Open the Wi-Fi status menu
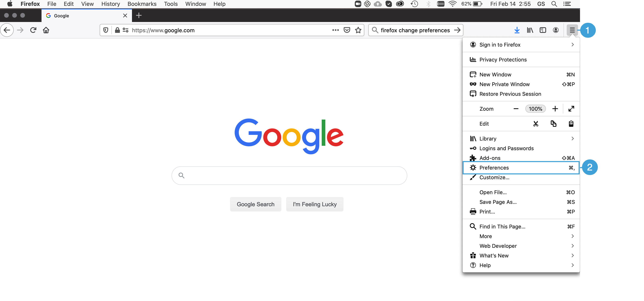This screenshot has height=301, width=644. pos(452,4)
